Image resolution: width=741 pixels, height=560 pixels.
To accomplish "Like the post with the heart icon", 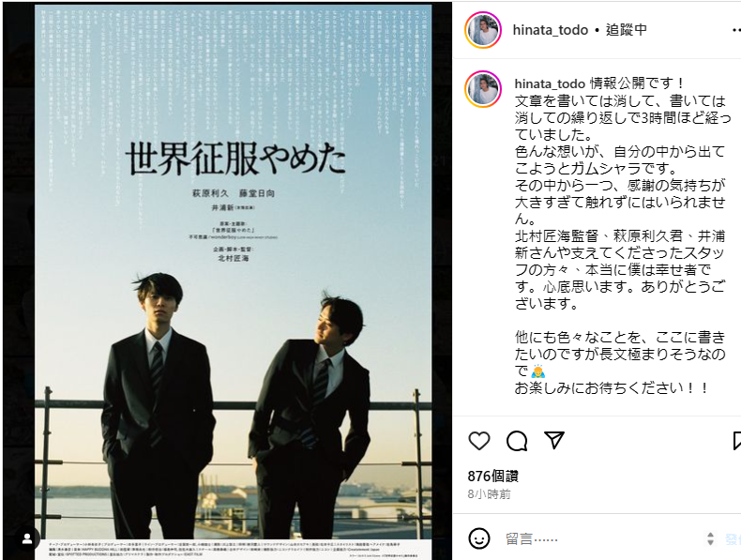I will point(479,441).
